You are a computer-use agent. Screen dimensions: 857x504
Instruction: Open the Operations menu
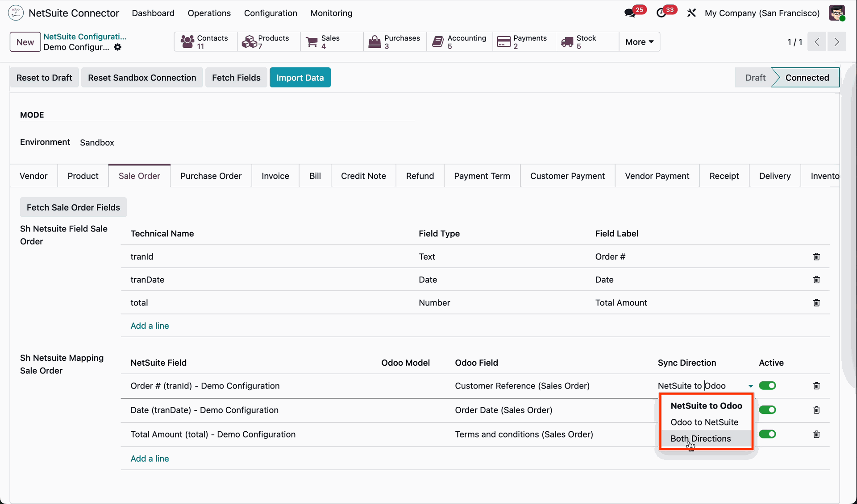click(x=209, y=13)
